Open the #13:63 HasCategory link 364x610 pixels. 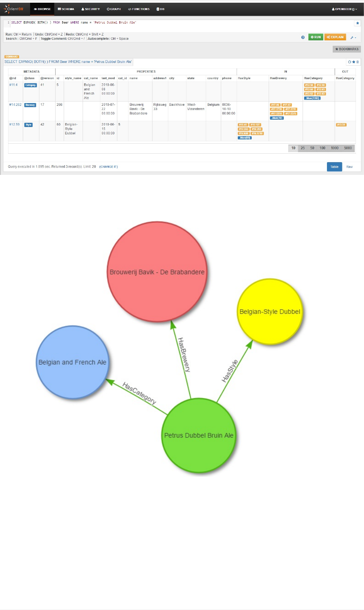point(321,94)
